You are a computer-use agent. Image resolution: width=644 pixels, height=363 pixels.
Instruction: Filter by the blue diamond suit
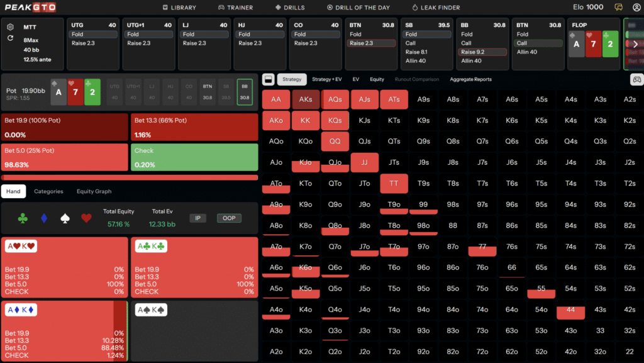(44, 218)
